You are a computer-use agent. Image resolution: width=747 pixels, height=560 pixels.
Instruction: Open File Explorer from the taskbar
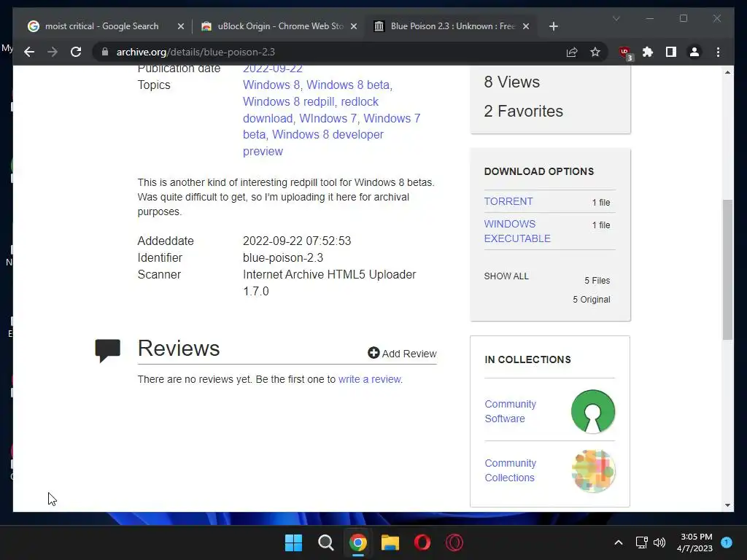390,542
